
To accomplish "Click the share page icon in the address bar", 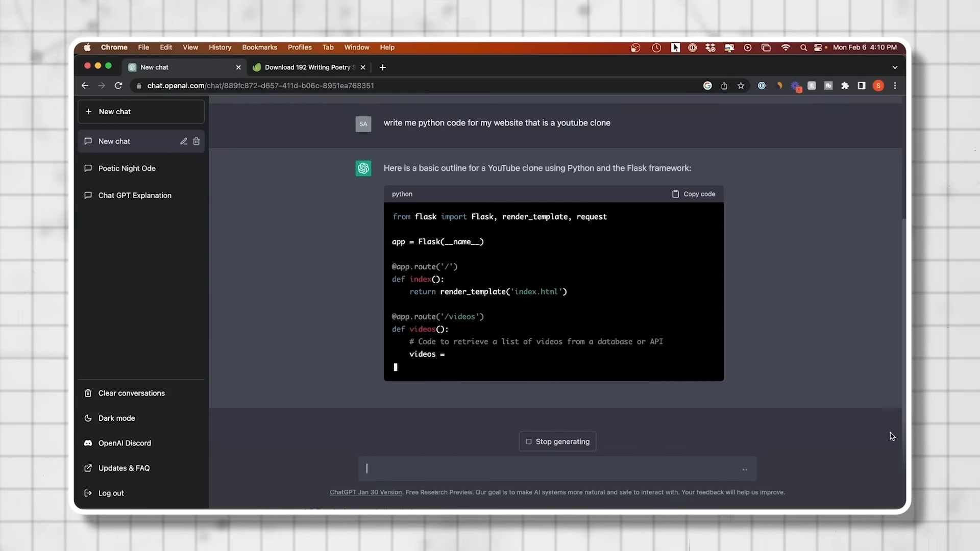I will click(x=724, y=86).
